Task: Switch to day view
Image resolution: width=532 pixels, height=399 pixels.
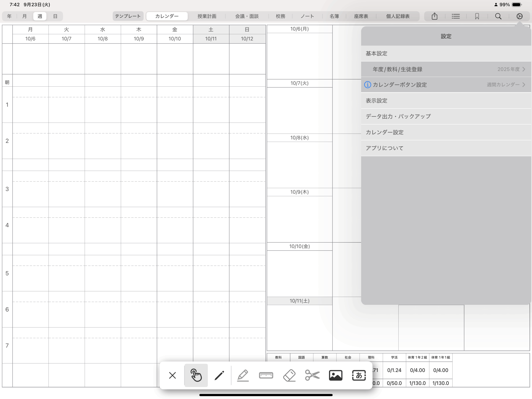Action: (x=55, y=16)
